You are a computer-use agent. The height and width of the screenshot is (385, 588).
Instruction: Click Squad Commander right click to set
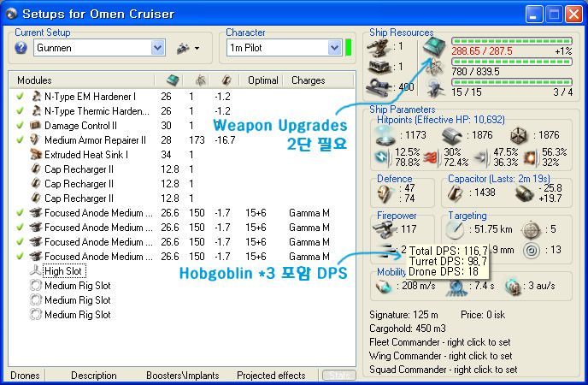pos(443,370)
